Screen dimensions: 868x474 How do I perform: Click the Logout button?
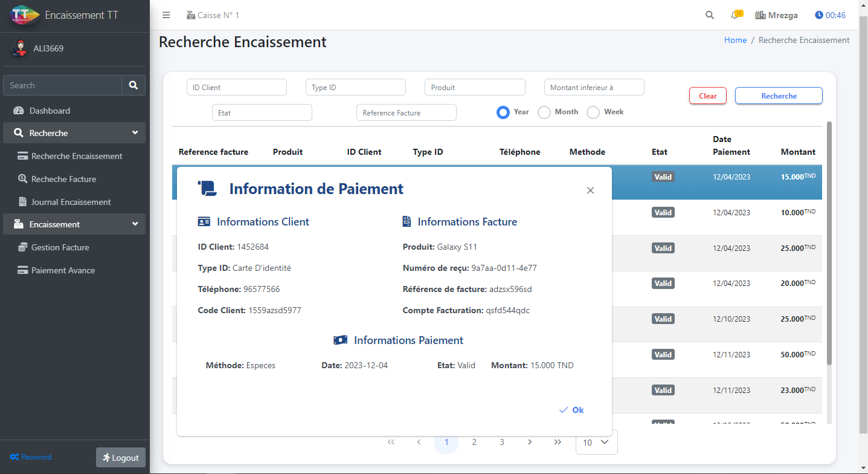point(121,458)
